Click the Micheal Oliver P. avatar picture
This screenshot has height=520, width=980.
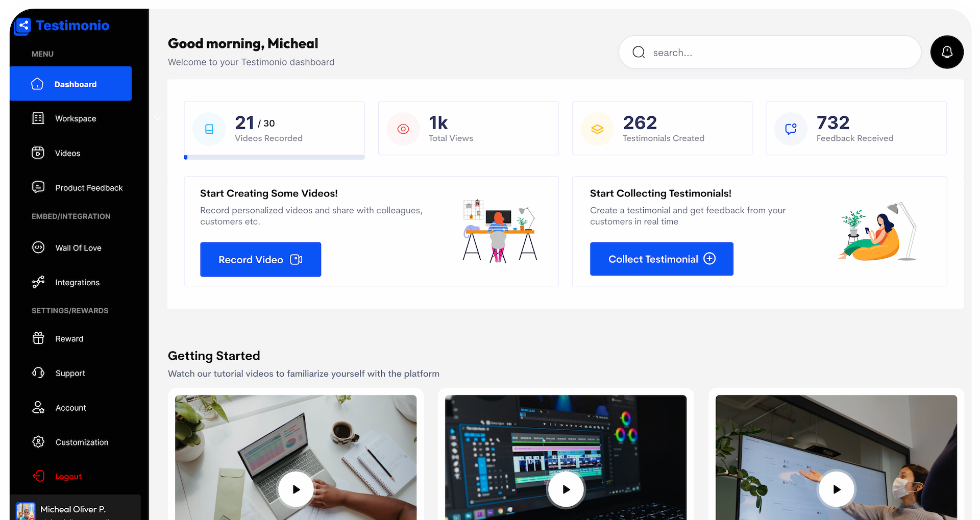pyautogui.click(x=26, y=511)
